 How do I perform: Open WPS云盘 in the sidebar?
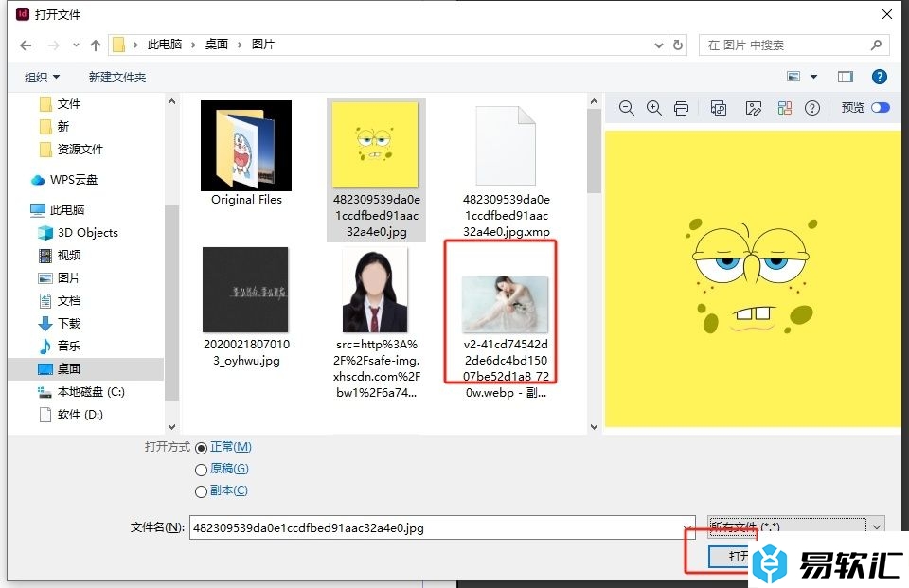point(64,180)
